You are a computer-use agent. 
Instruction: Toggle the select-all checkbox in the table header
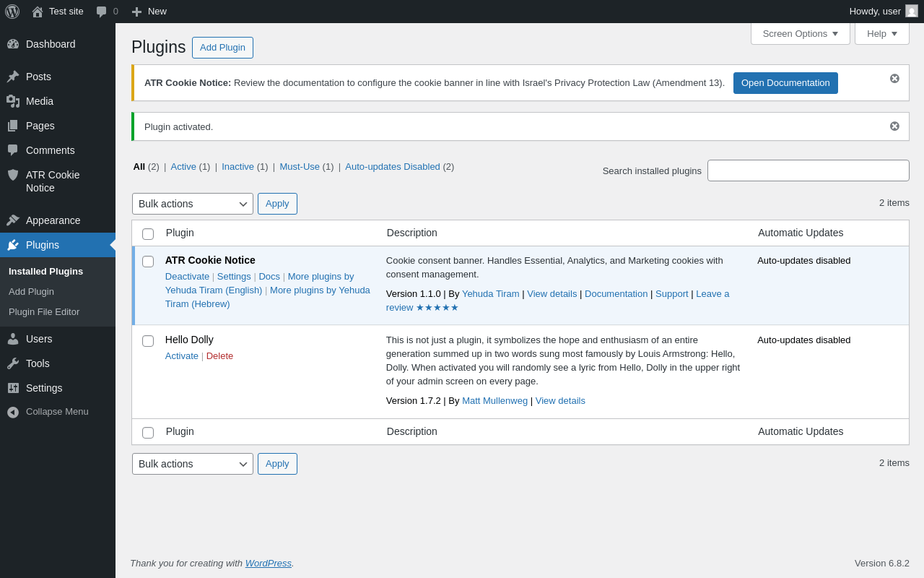(148, 234)
